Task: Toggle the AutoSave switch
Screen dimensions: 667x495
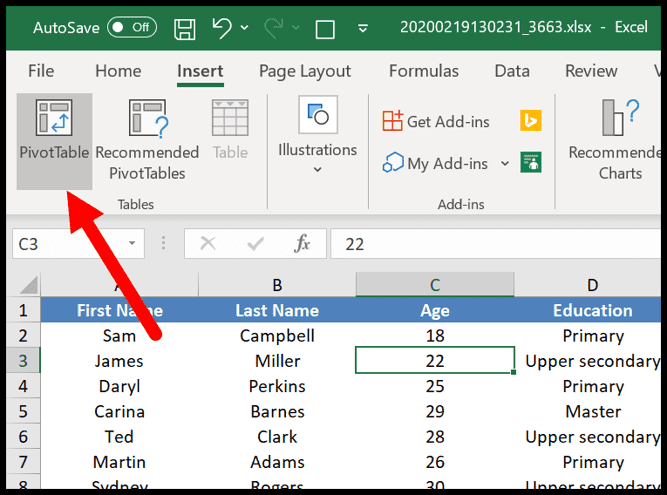Action: (x=132, y=28)
